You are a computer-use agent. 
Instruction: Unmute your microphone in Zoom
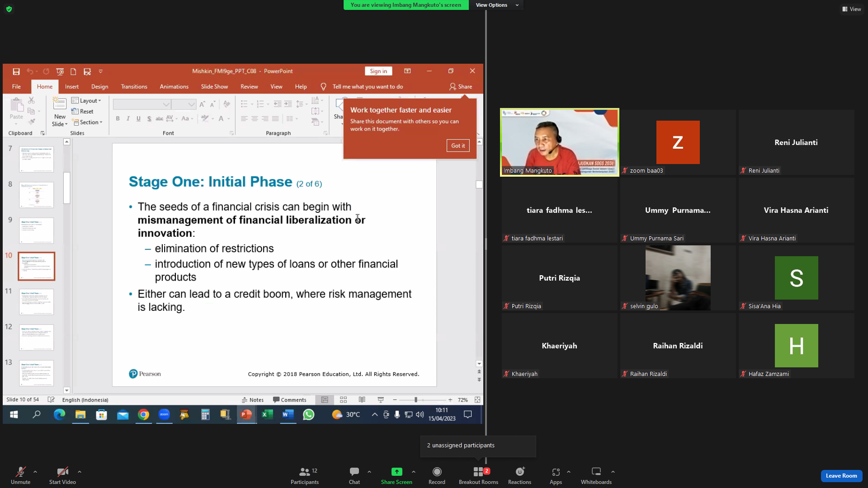coord(21,476)
